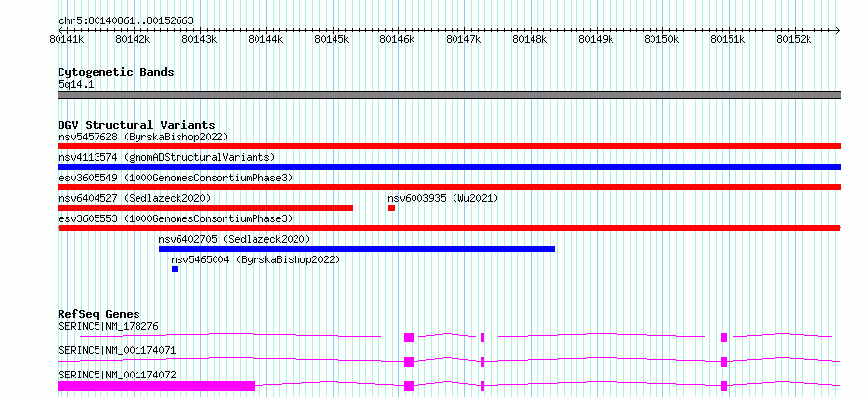Select the esv3605553 red variant bar
The width and height of the screenshot is (868, 397).
(x=449, y=228)
